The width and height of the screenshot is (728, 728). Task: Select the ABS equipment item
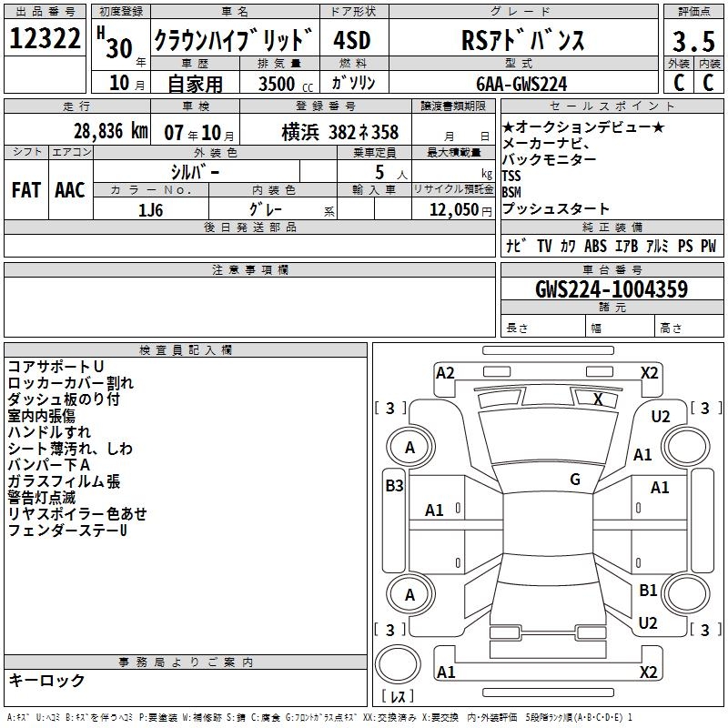tap(596, 246)
